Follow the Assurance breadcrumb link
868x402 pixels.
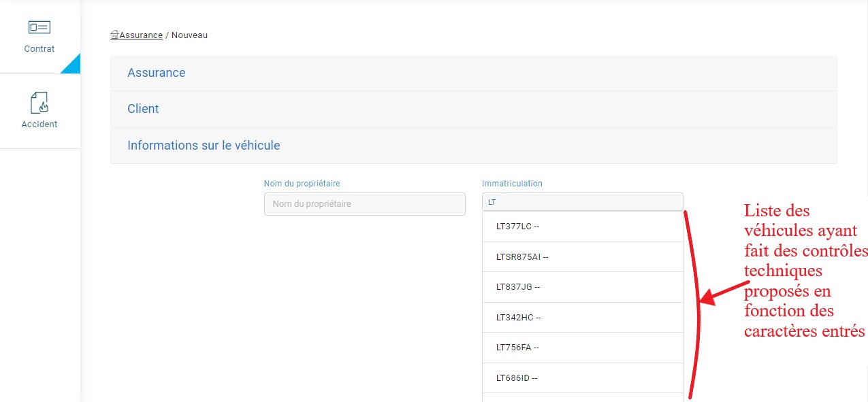[141, 35]
